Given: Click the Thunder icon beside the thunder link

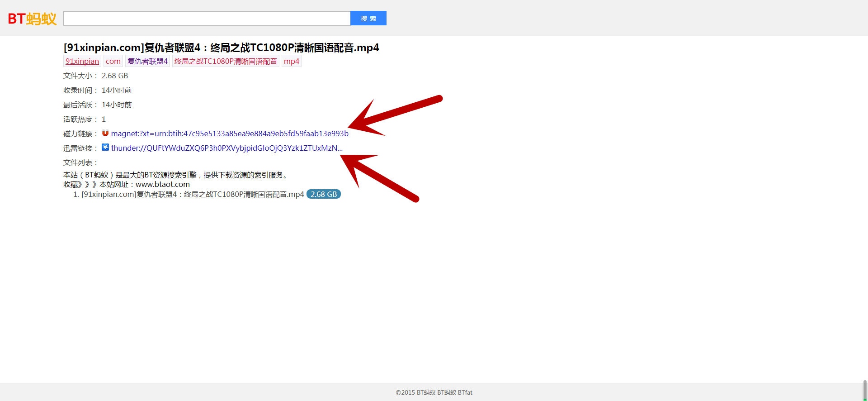Looking at the screenshot, I should 105,147.
